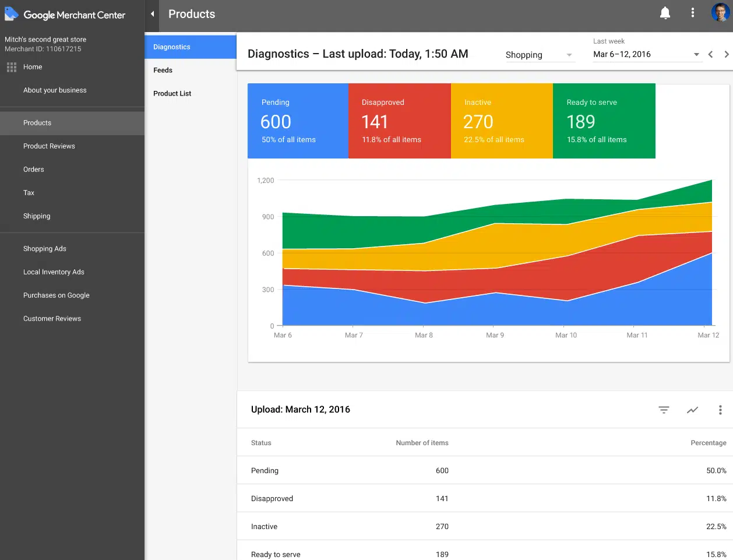Select the blue Pending status tile
The image size is (733, 560).
[x=298, y=121]
